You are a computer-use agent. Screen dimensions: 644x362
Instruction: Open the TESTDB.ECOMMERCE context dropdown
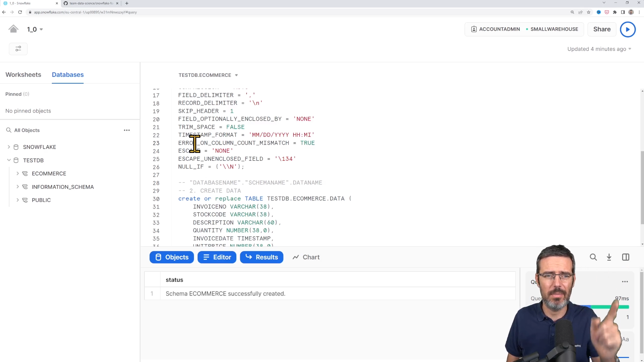pos(208,75)
